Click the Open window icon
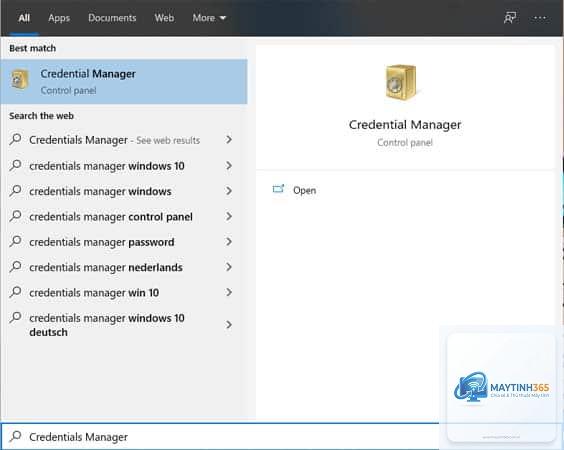Viewport: 564px width, 450px height. 278,189
